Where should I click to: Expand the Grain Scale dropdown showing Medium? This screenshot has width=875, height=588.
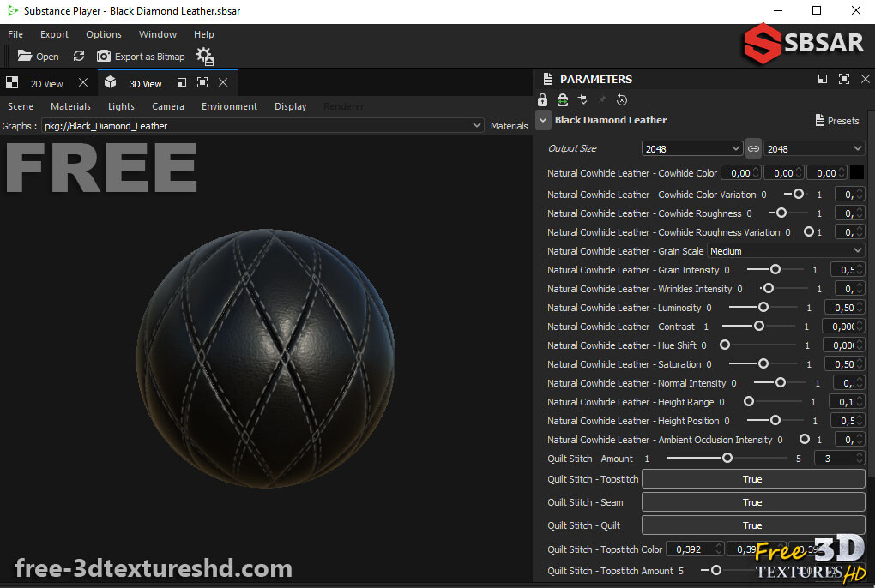[785, 250]
